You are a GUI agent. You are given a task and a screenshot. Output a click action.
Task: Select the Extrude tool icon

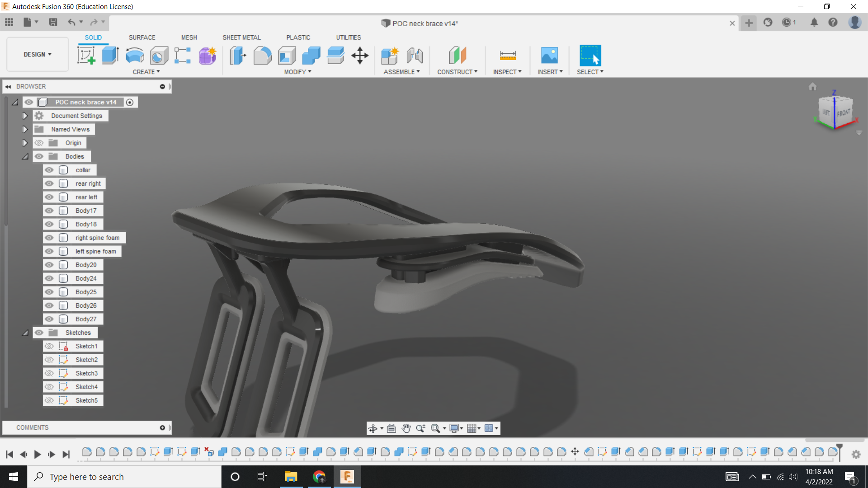click(110, 56)
